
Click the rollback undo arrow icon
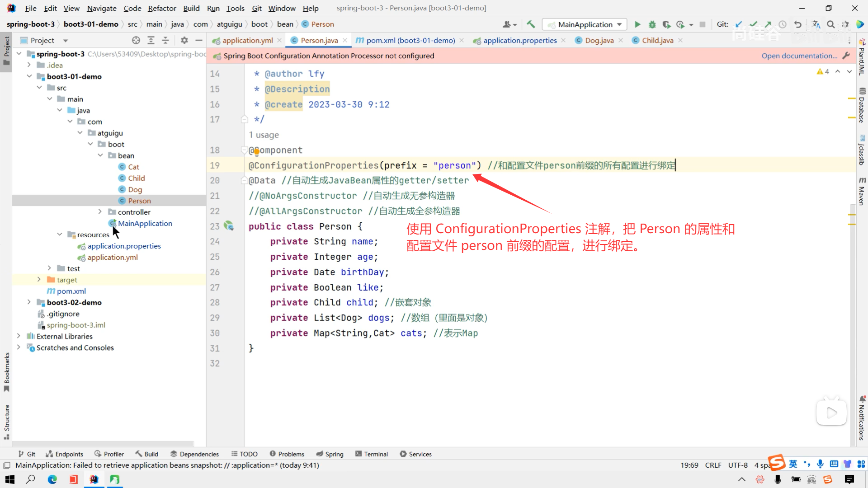(798, 24)
